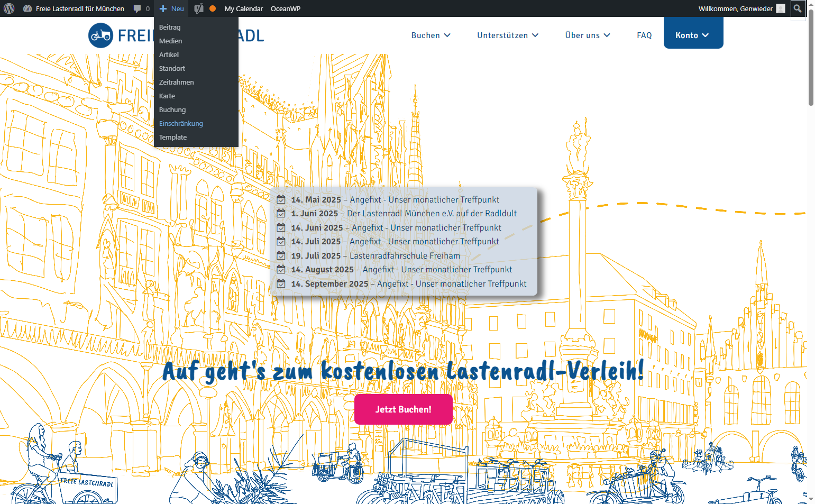
Task: Click Willkommen, Genwieder account text
Action: click(735, 8)
